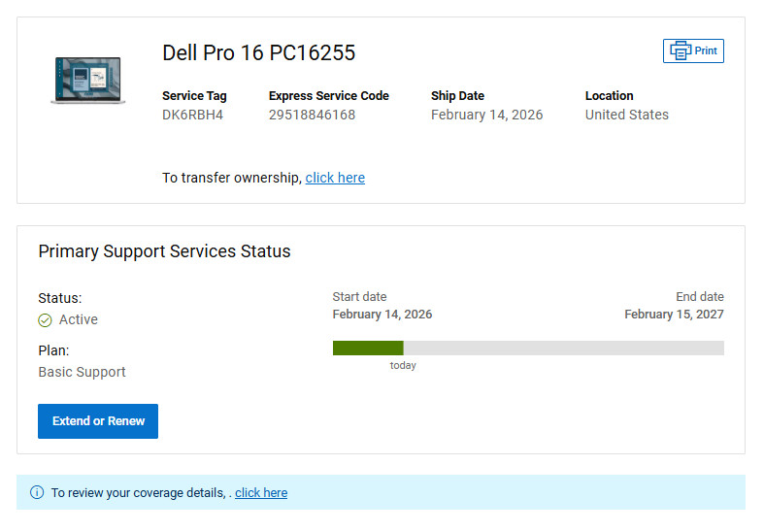Click the Basic Support plan text

pos(82,372)
